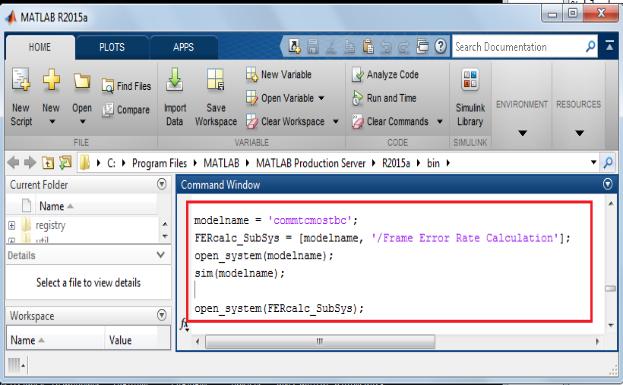Select the bin folder in the path
This screenshot has height=385, width=623.
(x=433, y=163)
